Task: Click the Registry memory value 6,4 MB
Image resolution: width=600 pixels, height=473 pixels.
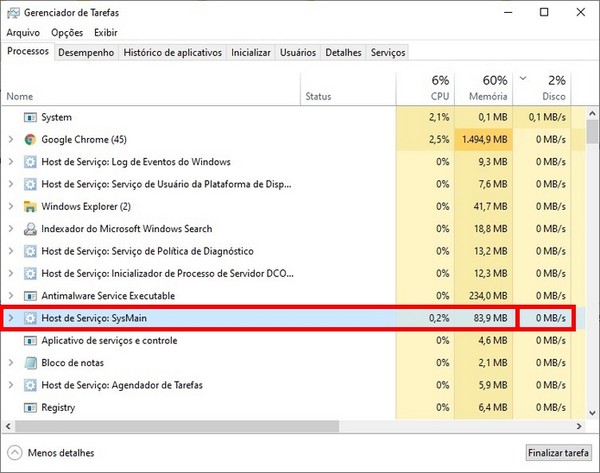Action: 493,408
